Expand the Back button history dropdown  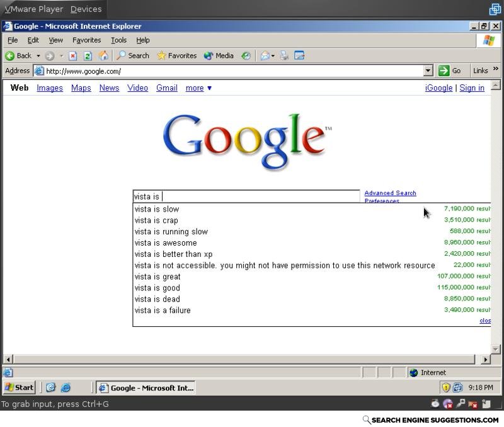[38, 56]
